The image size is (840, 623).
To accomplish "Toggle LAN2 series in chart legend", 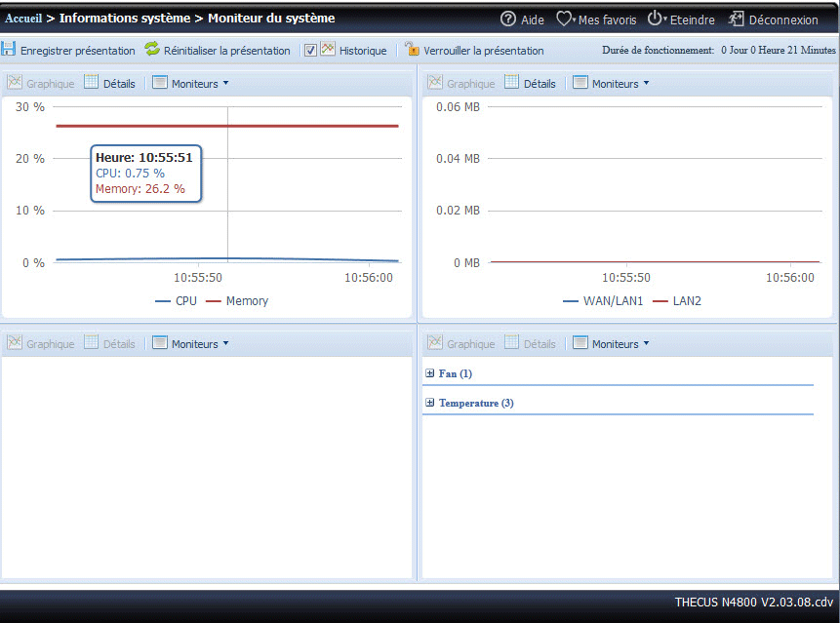I will point(677,301).
